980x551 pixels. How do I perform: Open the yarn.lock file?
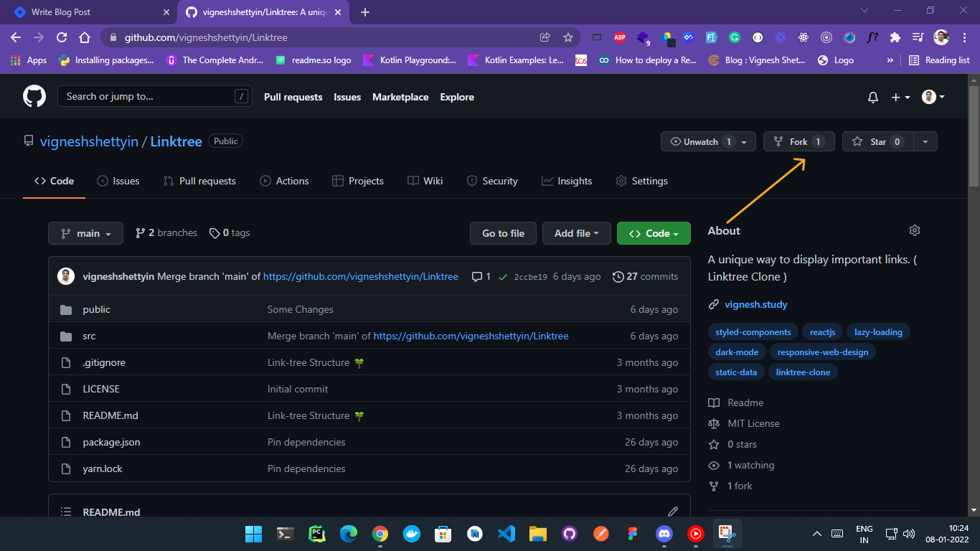(103, 468)
